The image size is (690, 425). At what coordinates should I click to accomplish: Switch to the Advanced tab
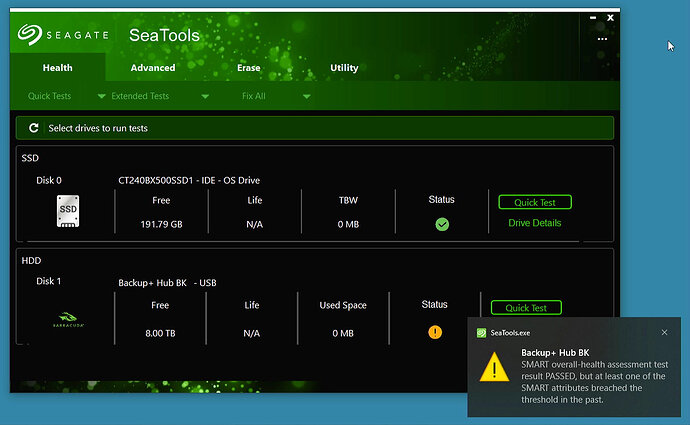click(x=153, y=68)
